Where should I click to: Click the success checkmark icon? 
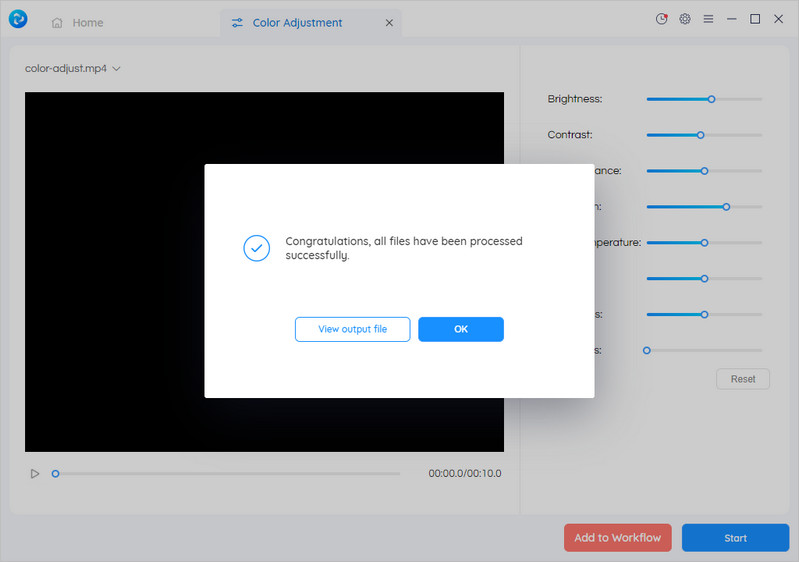coord(257,248)
